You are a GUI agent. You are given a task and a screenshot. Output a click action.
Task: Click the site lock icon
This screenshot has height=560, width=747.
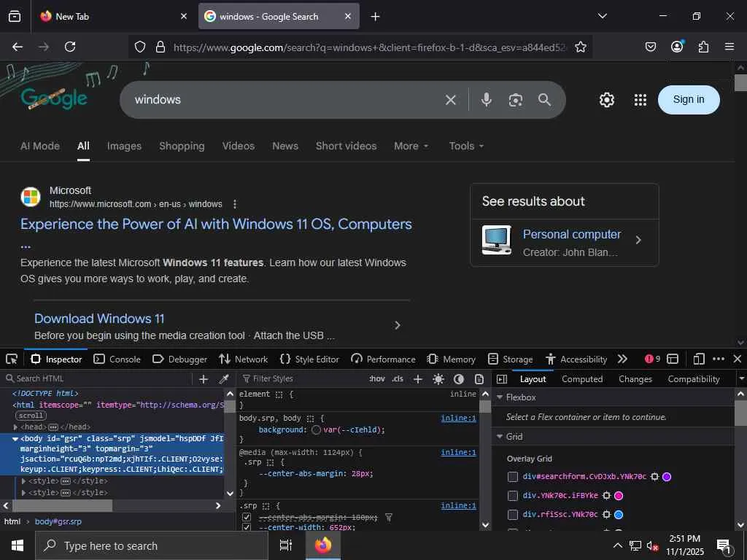click(160, 47)
